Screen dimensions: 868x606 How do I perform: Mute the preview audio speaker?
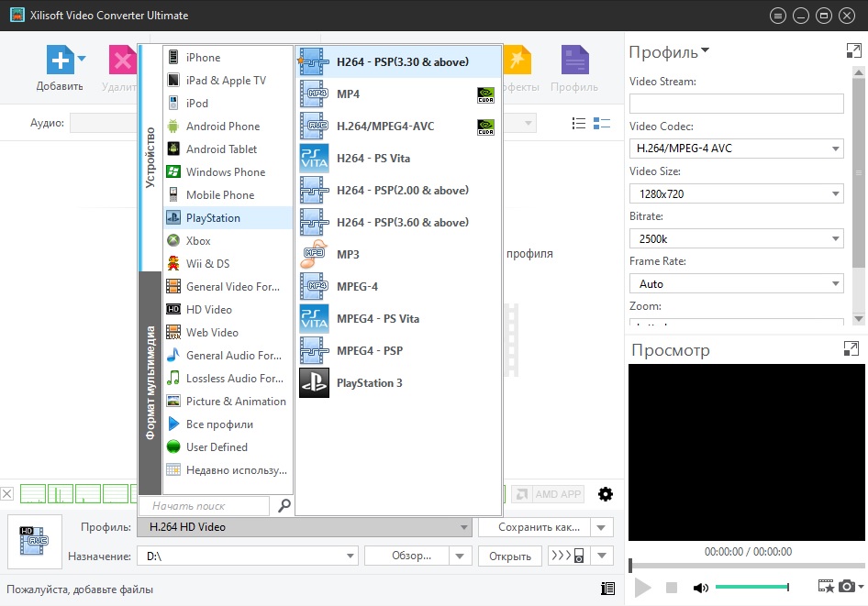point(701,587)
